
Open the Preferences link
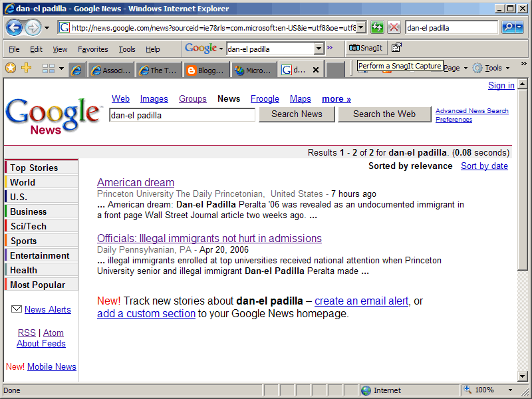point(454,120)
